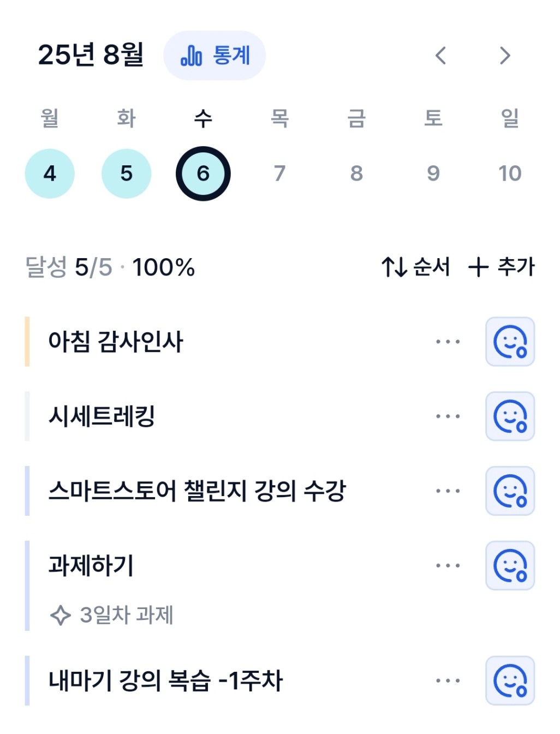Open the 통계 statistics chart icon
The height and width of the screenshot is (734, 560).
[x=192, y=55]
